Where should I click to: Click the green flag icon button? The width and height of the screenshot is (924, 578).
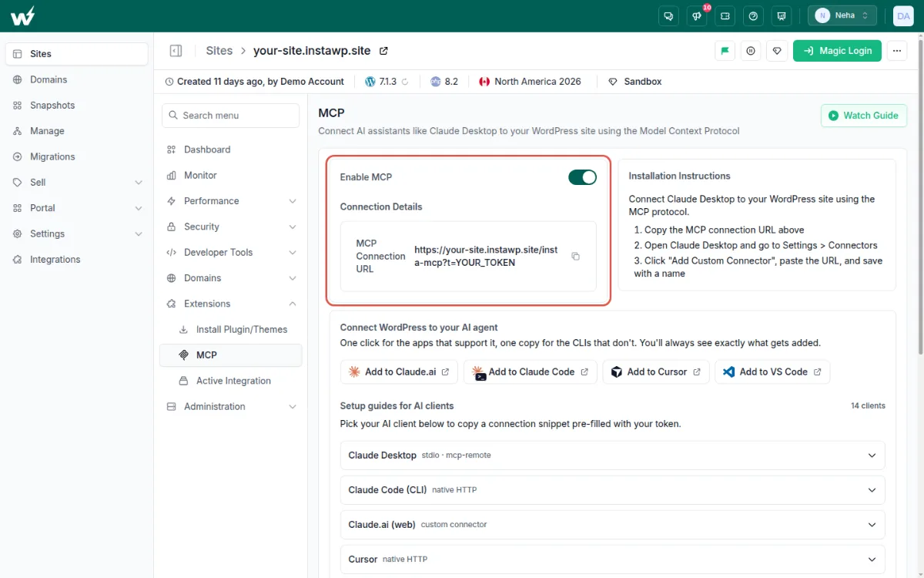click(x=725, y=51)
